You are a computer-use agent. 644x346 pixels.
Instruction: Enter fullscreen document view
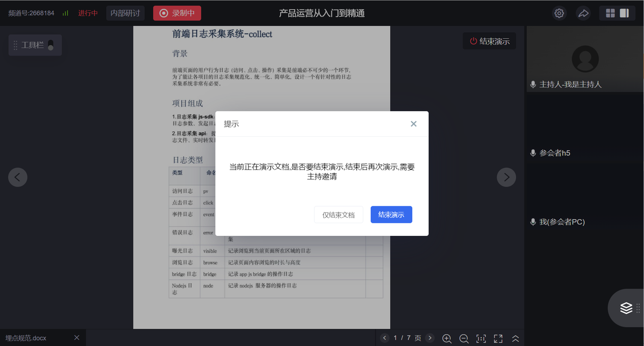[x=498, y=338]
